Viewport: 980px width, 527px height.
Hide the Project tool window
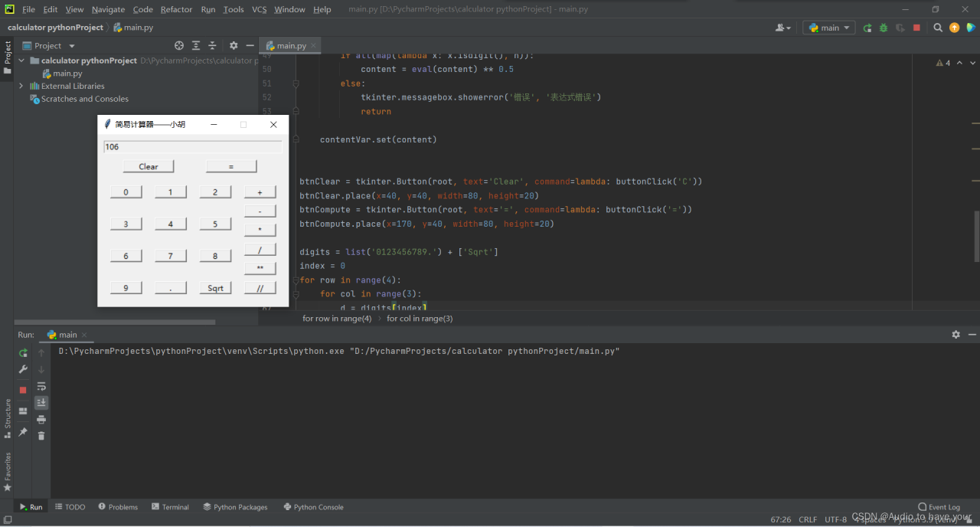(250, 46)
